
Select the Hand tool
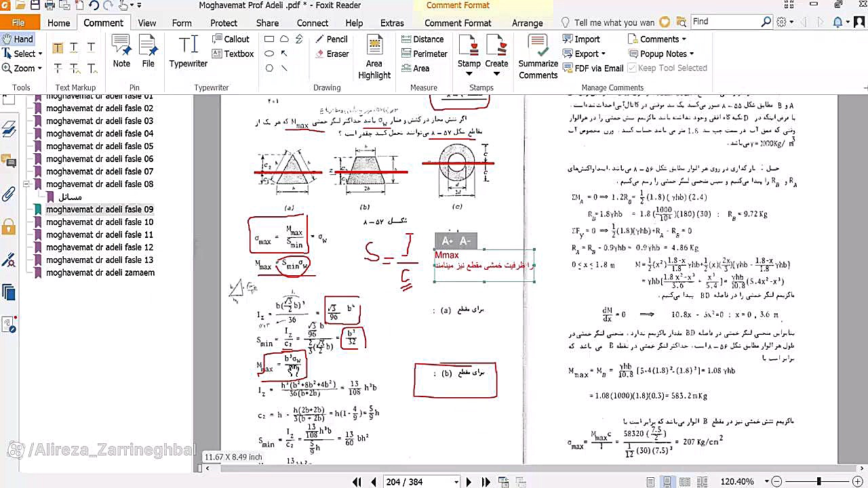[18, 39]
